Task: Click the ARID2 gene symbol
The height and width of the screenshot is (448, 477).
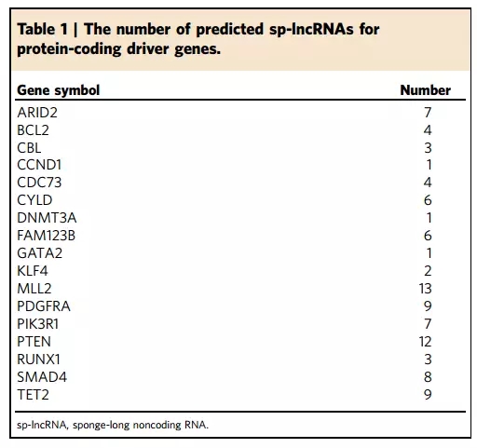Action: click(x=37, y=113)
